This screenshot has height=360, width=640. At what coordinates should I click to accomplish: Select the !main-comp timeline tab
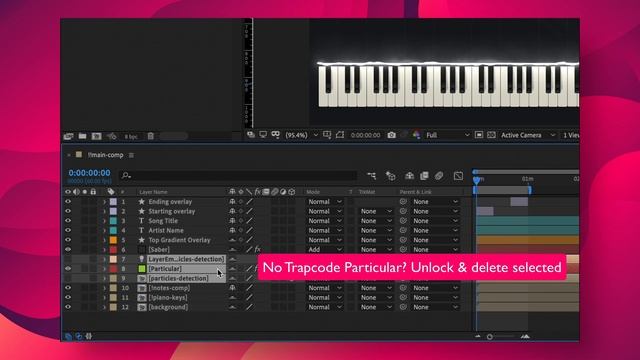[x=105, y=155]
